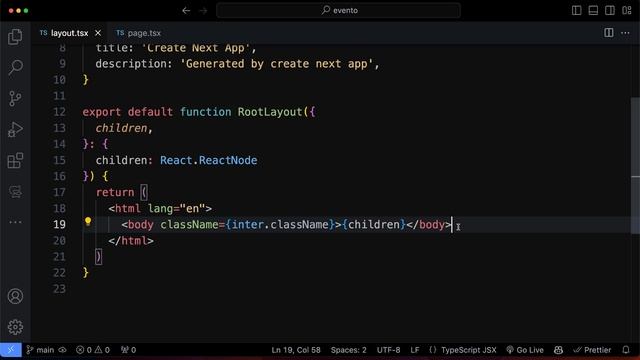This screenshot has height=360, width=640.
Task: Toggle the bottom panel layout icon
Action: tap(593, 11)
